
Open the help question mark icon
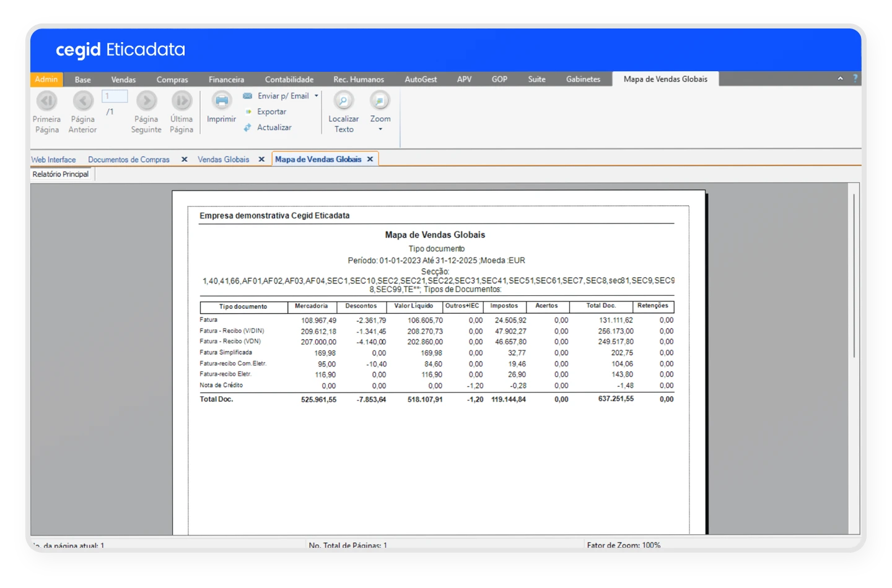(x=855, y=79)
